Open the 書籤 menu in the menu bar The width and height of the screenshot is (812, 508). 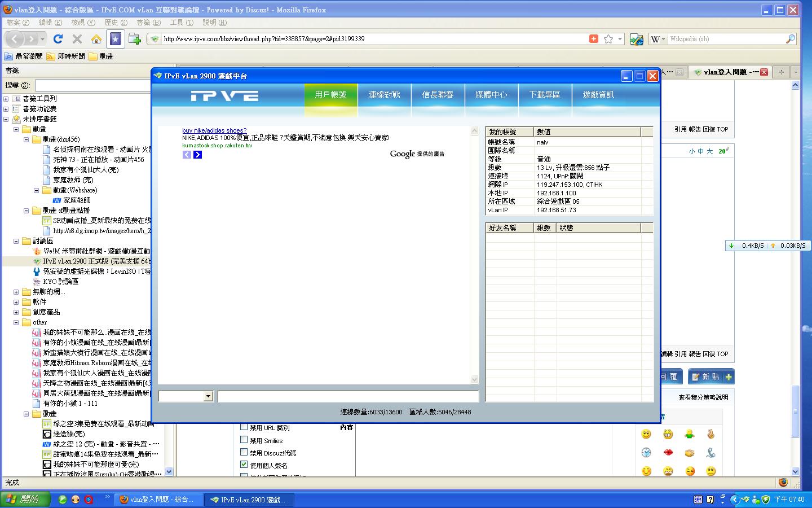pos(148,23)
